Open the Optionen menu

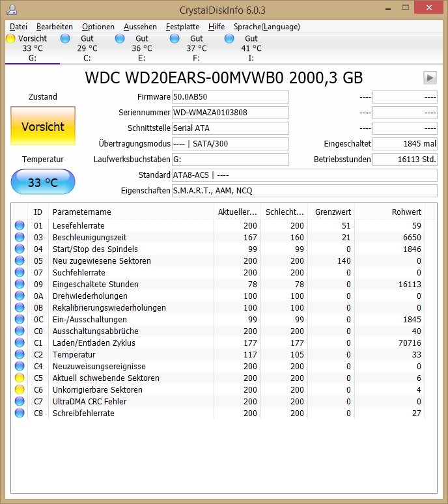point(98,27)
